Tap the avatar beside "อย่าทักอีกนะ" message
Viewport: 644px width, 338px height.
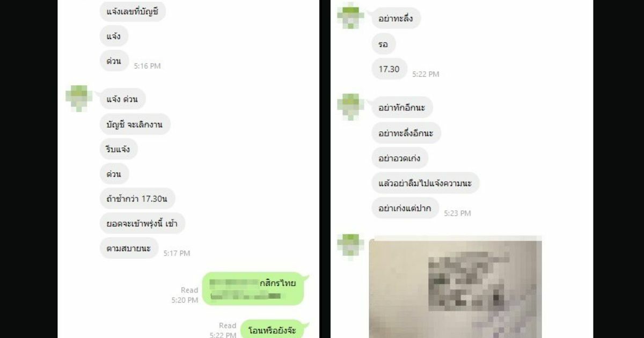click(x=350, y=106)
